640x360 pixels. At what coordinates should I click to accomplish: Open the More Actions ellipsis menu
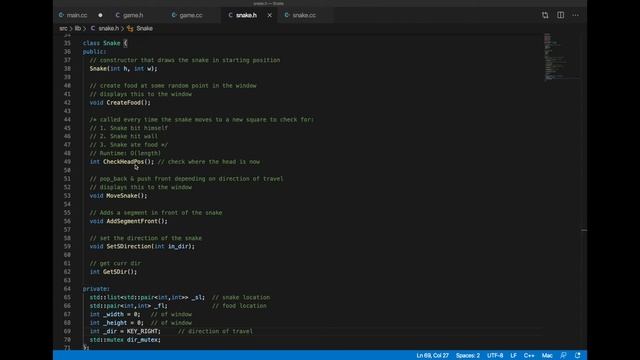pyautogui.click(x=576, y=15)
